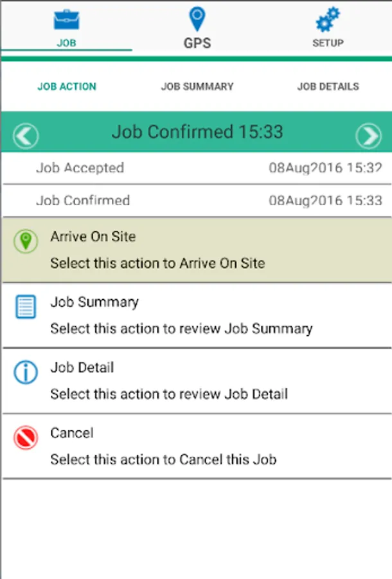The image size is (392, 579).
Task: Tap the briefcase Job icon
Action: click(66, 19)
